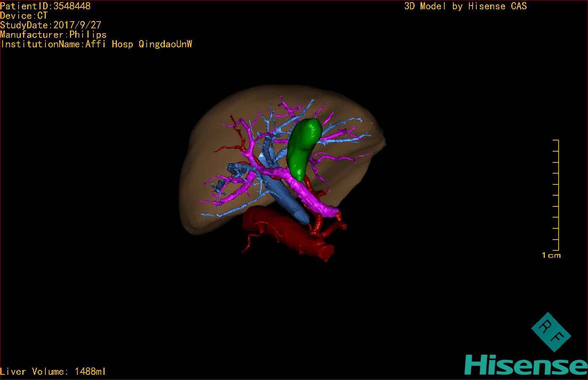Click the blue inferior vena cava tube
Screen dimensions: 588x380
pyautogui.click(x=286, y=194)
